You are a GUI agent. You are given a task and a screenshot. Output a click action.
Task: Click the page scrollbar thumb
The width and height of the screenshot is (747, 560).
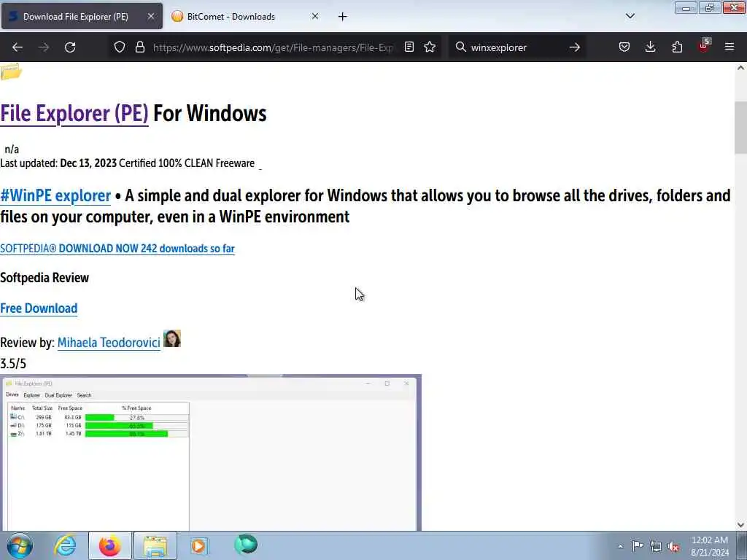pyautogui.click(x=740, y=128)
